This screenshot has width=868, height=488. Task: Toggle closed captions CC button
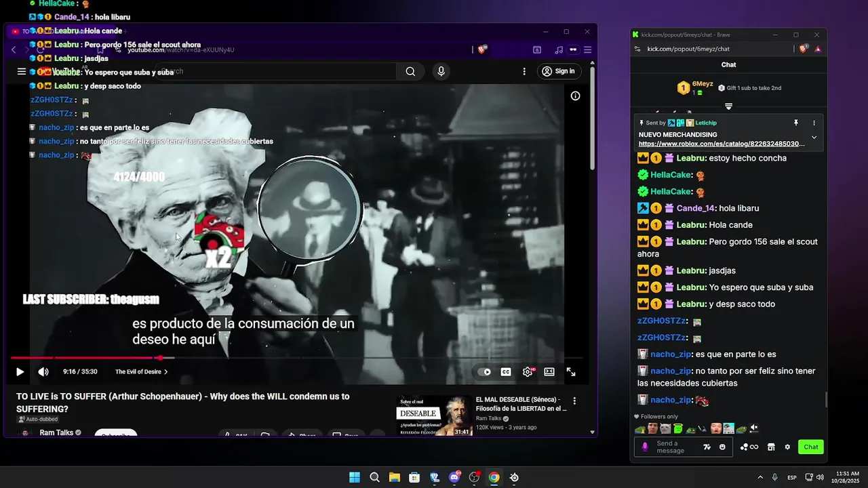pos(506,371)
